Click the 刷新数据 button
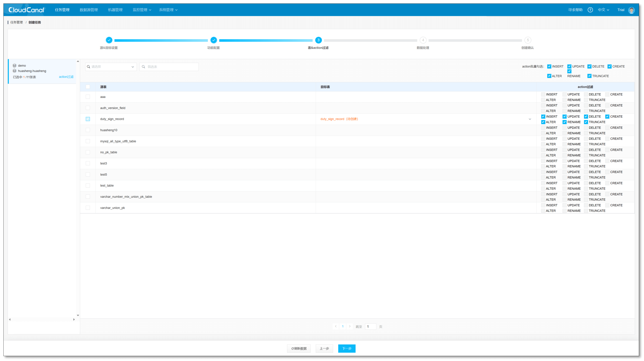The height and width of the screenshot is (361, 644). click(299, 348)
